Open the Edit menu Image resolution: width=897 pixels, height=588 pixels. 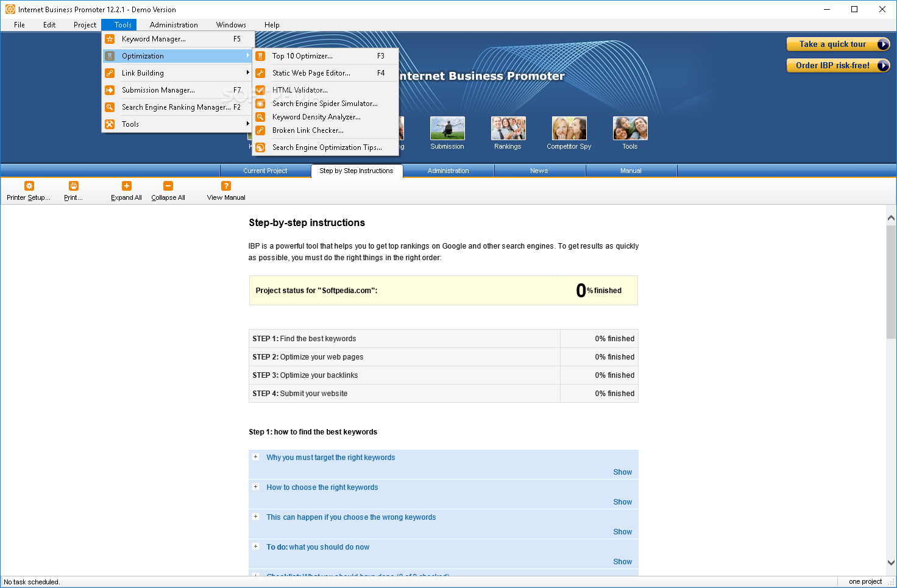coord(49,25)
